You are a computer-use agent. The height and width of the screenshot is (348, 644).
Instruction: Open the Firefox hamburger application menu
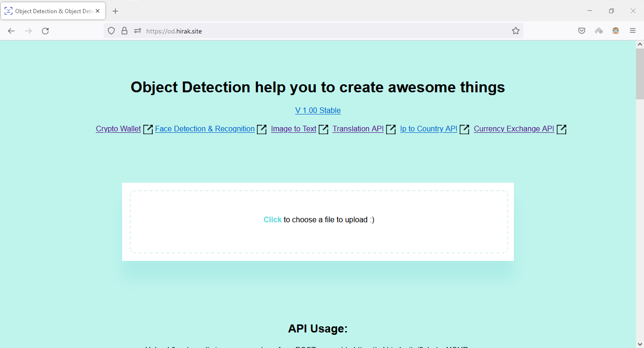point(633,31)
